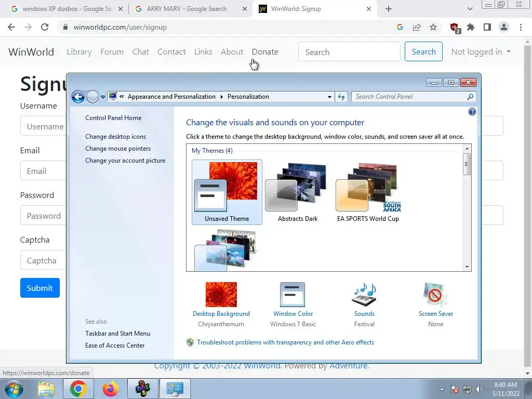Bookmark this page with star icon
This screenshot has width=532, height=399.
point(433,27)
